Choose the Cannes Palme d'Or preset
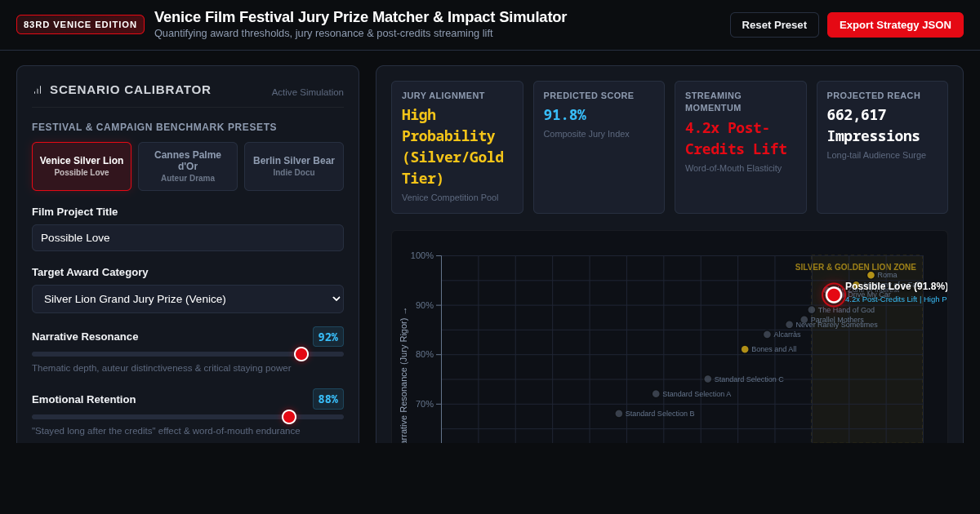980x514 pixels. [x=188, y=166]
